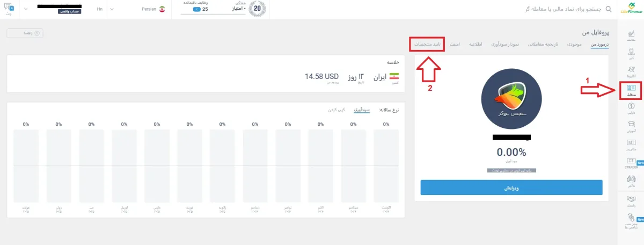Click the جولای month chart bar

coord(26,165)
